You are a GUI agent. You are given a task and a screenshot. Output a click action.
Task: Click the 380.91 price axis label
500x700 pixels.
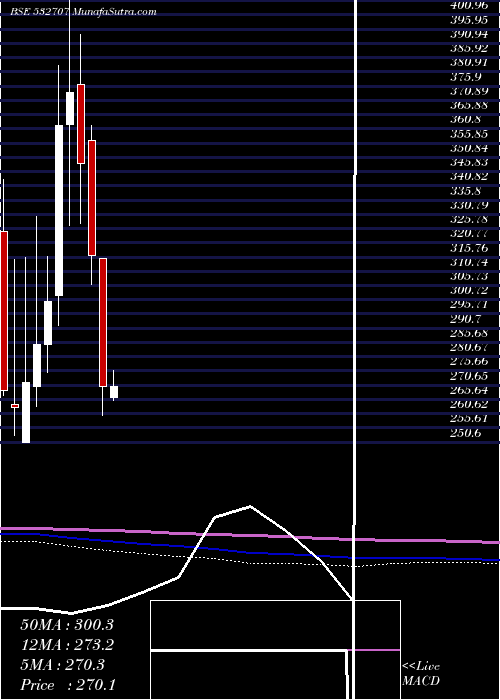[x=470, y=62]
